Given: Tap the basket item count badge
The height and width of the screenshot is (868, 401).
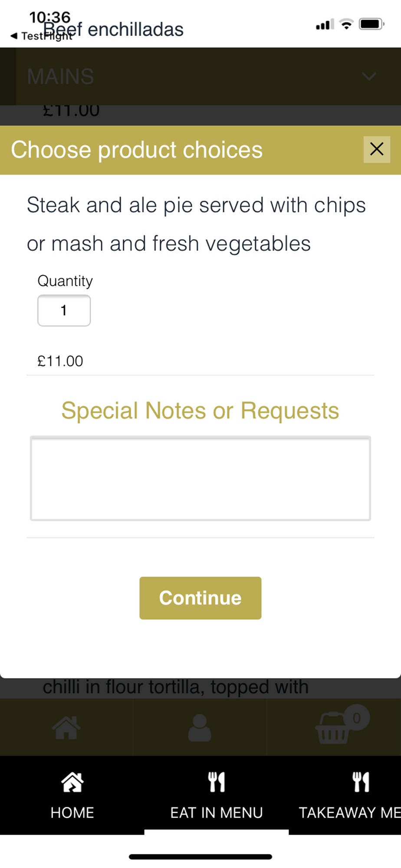Looking at the screenshot, I should click(x=357, y=718).
